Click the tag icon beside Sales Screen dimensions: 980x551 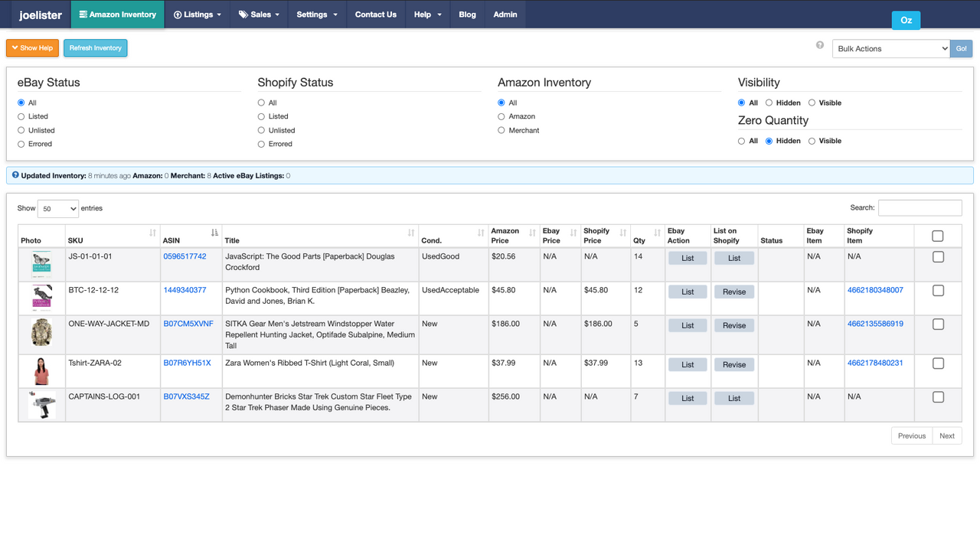click(x=243, y=14)
